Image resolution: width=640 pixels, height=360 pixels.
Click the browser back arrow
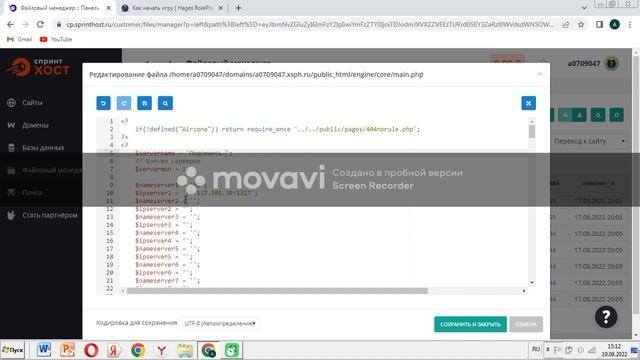(x=10, y=24)
